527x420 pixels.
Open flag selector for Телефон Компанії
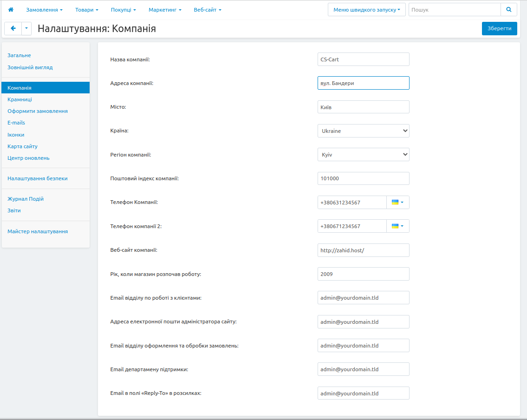(x=397, y=203)
